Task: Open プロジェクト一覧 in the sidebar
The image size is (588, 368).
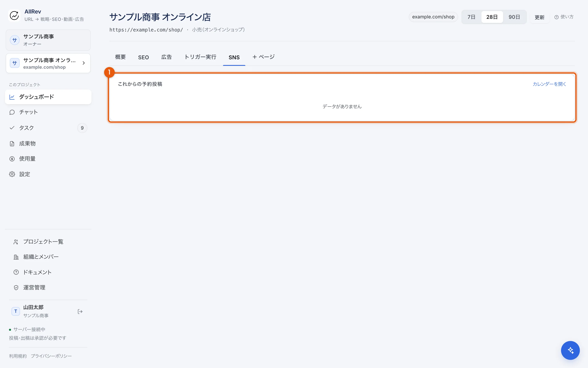Action: (x=48, y=242)
